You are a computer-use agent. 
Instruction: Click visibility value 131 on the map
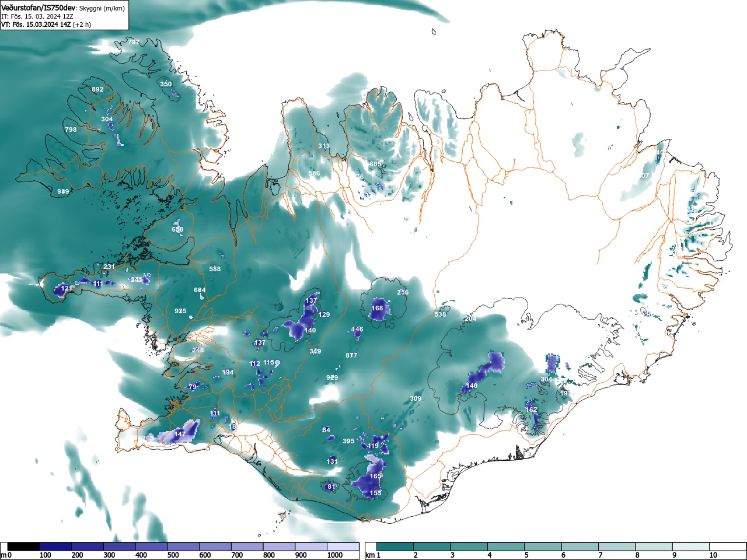click(332, 461)
